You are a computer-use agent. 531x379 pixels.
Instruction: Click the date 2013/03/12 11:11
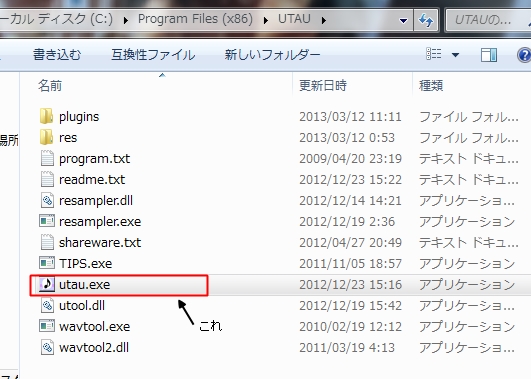351,117
